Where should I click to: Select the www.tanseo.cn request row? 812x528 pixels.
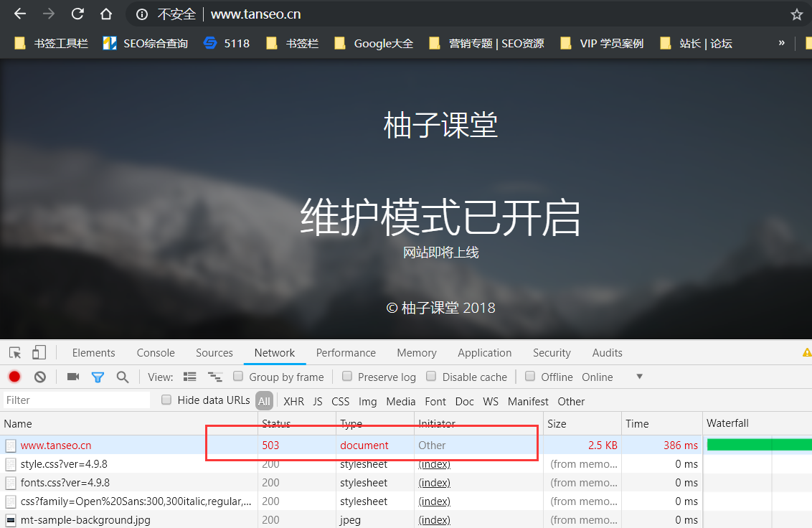406,445
